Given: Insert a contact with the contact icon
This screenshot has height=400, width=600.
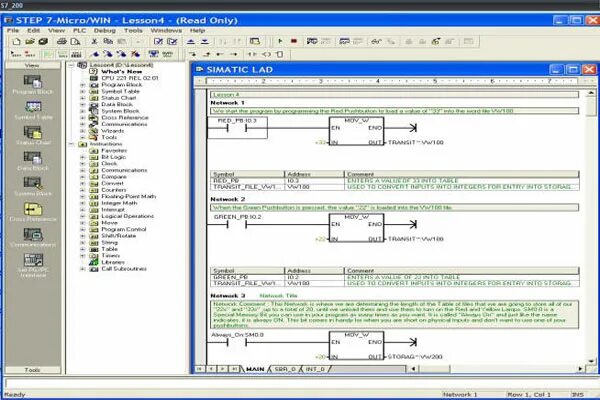Looking at the screenshot, I should click(x=252, y=54).
